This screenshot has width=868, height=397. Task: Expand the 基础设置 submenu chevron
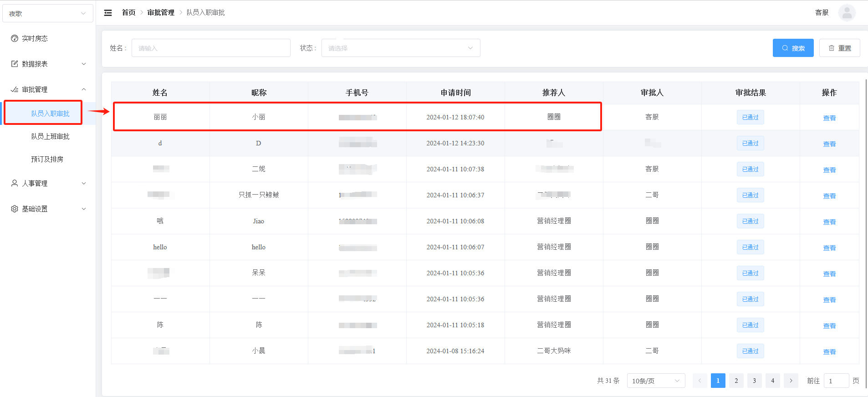84,209
